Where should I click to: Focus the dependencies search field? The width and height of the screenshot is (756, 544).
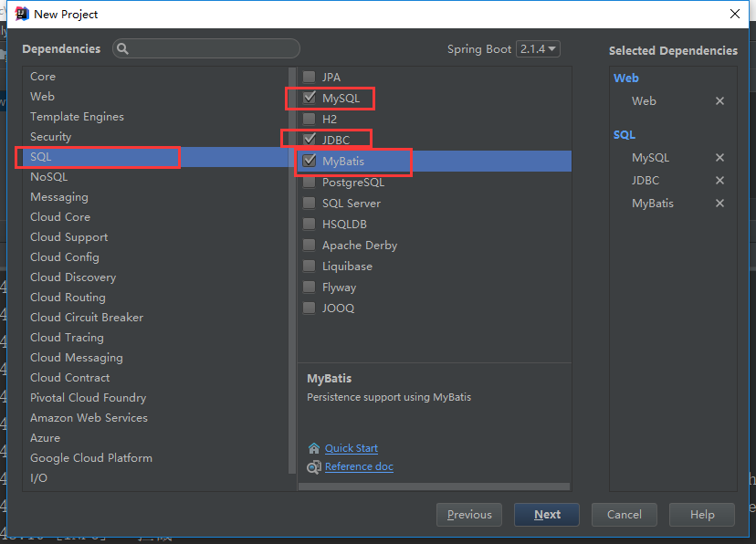206,48
